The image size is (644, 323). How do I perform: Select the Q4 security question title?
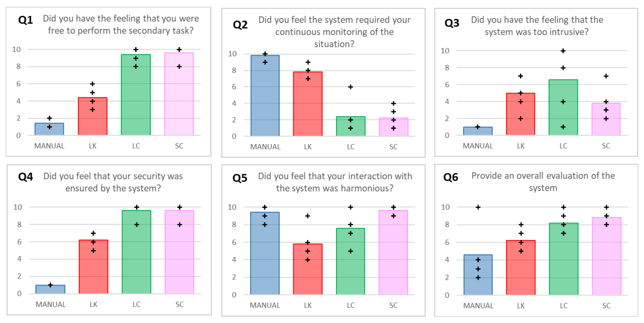click(113, 182)
